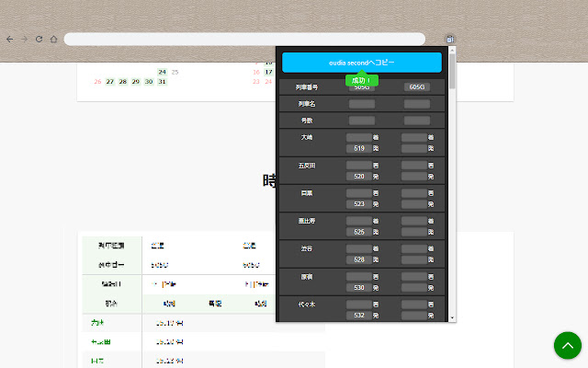Click the browser address bar
588x368 pixels.
[x=244, y=39]
